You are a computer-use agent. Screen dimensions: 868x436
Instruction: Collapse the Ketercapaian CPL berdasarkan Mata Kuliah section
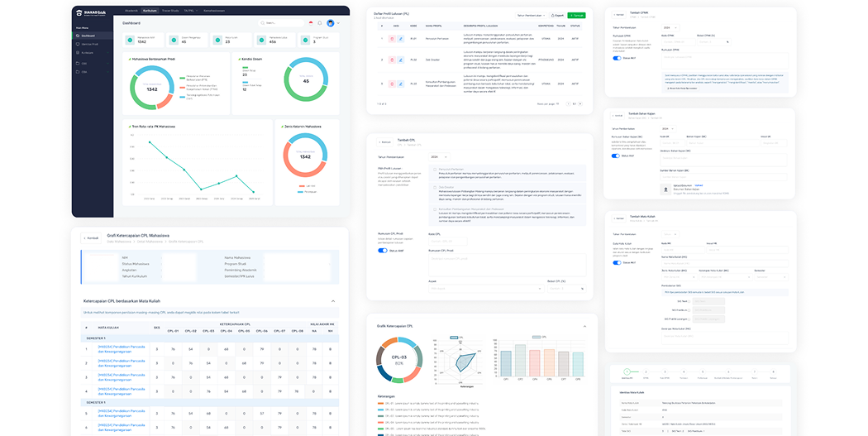click(333, 301)
